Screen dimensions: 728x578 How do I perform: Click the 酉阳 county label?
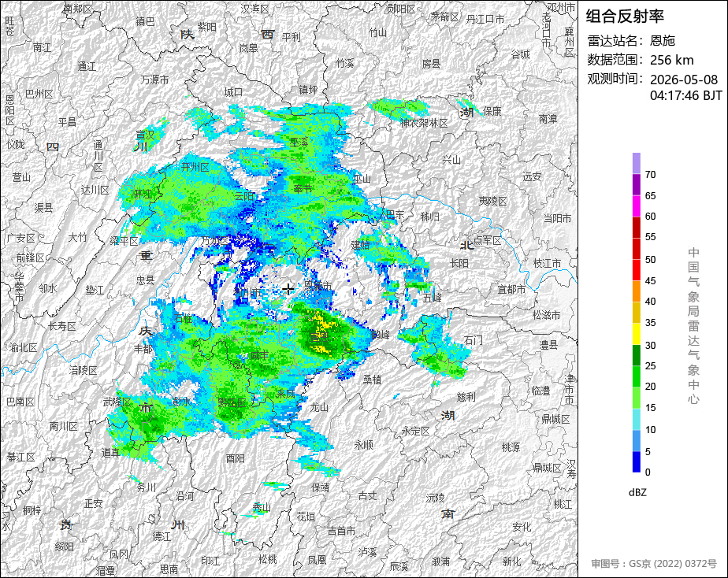pyautogui.click(x=235, y=458)
